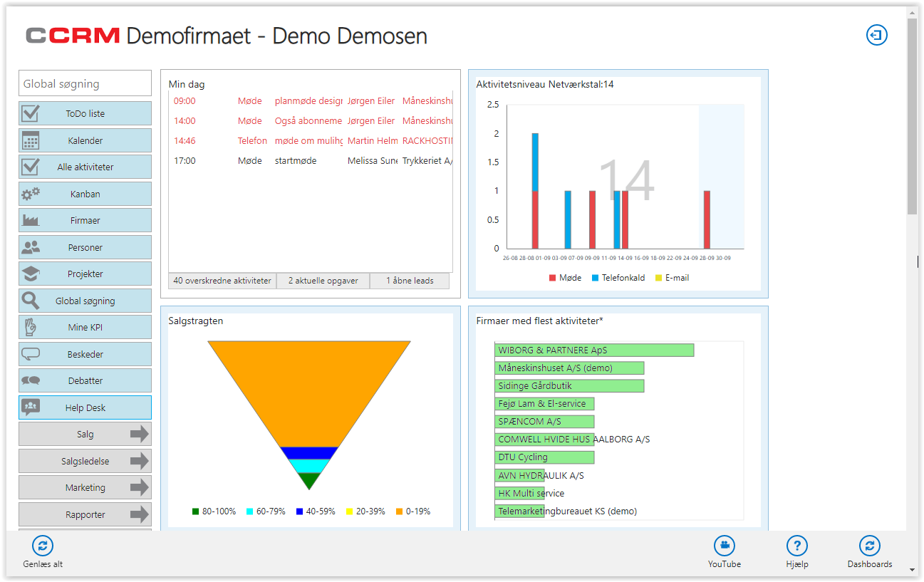Switch to the 2 aktuelle opgaver tab
This screenshot has height=582, width=924.
323,281
